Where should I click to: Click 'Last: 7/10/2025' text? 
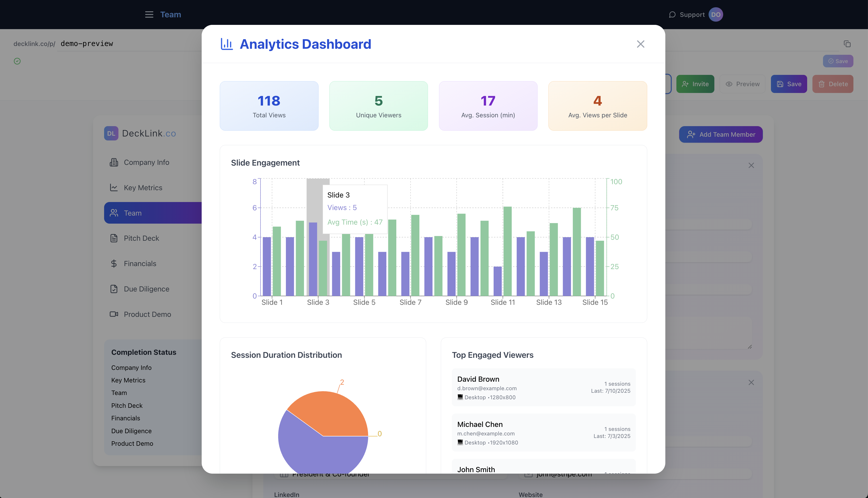tap(611, 391)
